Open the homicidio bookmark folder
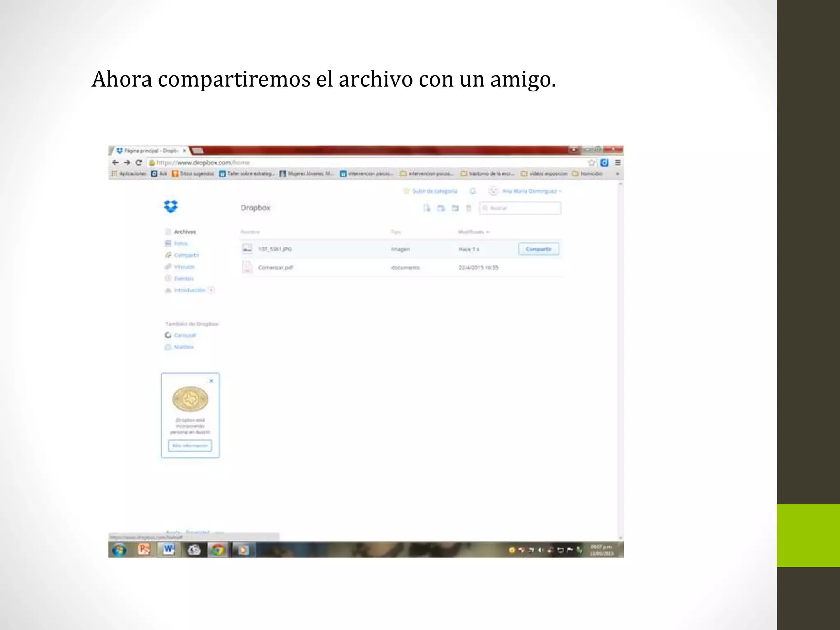840x630 pixels. (x=587, y=174)
